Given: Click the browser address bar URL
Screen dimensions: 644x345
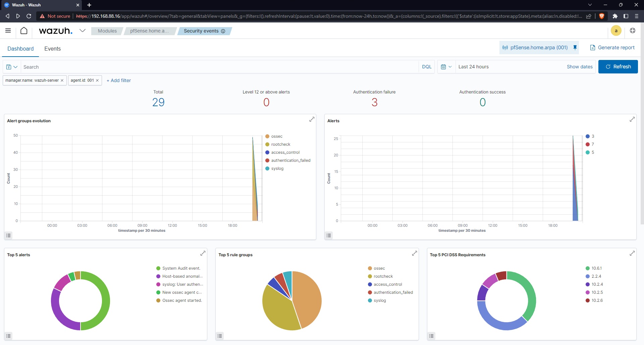Looking at the screenshot, I should [329, 16].
